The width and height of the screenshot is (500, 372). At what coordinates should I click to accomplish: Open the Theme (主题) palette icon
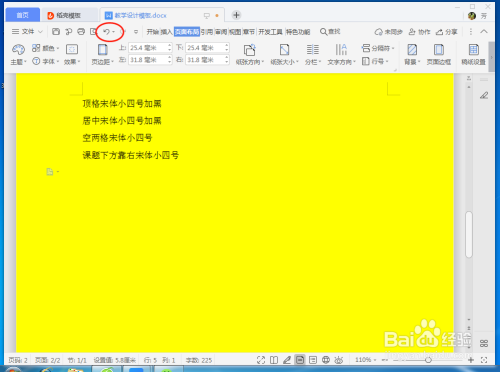pos(18,50)
